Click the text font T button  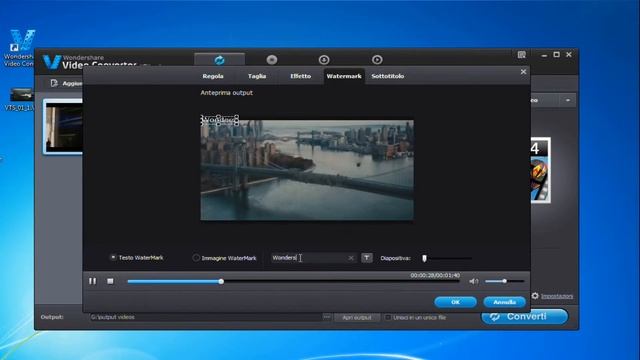[367, 258]
